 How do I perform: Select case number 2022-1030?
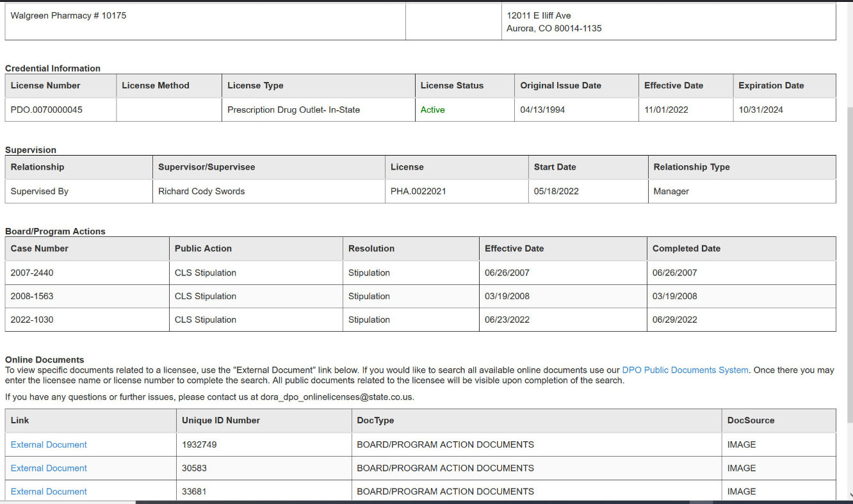32,320
